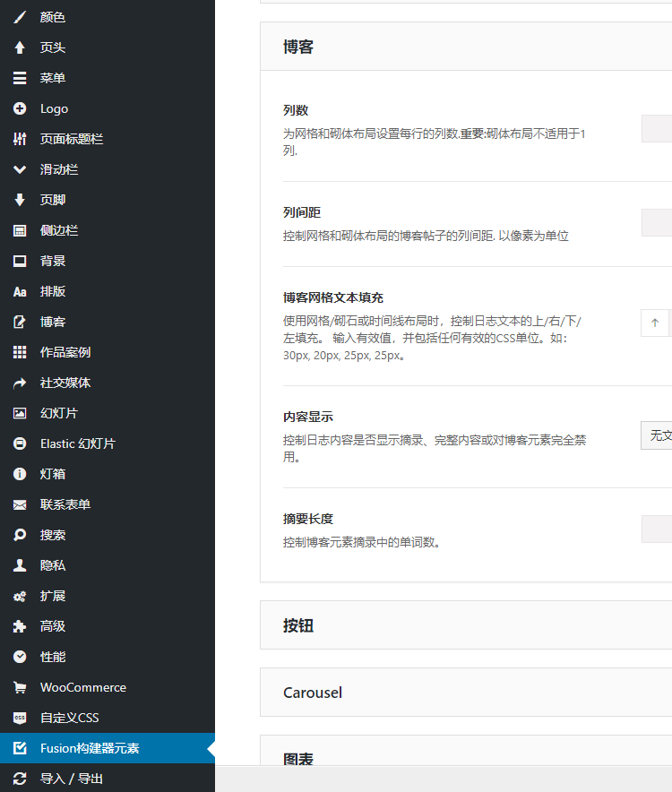Open the 颜色 settings section
This screenshot has height=792, width=672.
tap(108, 17)
